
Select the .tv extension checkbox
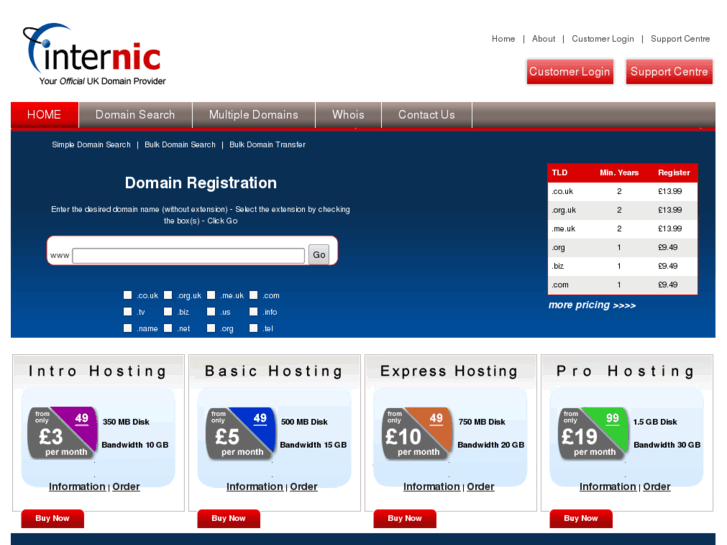[x=128, y=312]
